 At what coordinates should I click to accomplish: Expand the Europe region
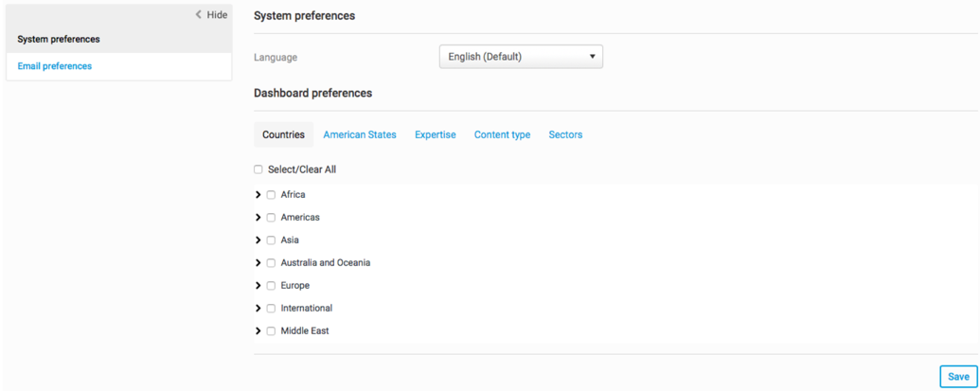(x=258, y=286)
